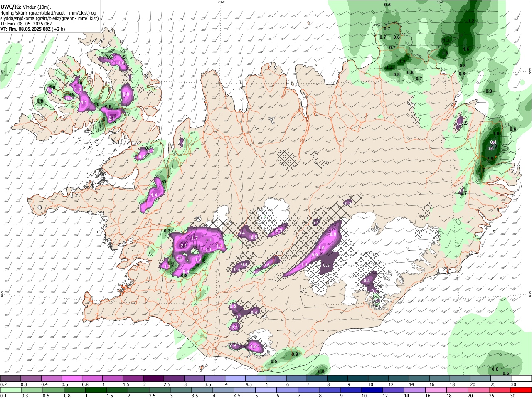This screenshot has width=532, height=399.
Task: Click the UWC/IG title text
Action: tap(10, 7)
